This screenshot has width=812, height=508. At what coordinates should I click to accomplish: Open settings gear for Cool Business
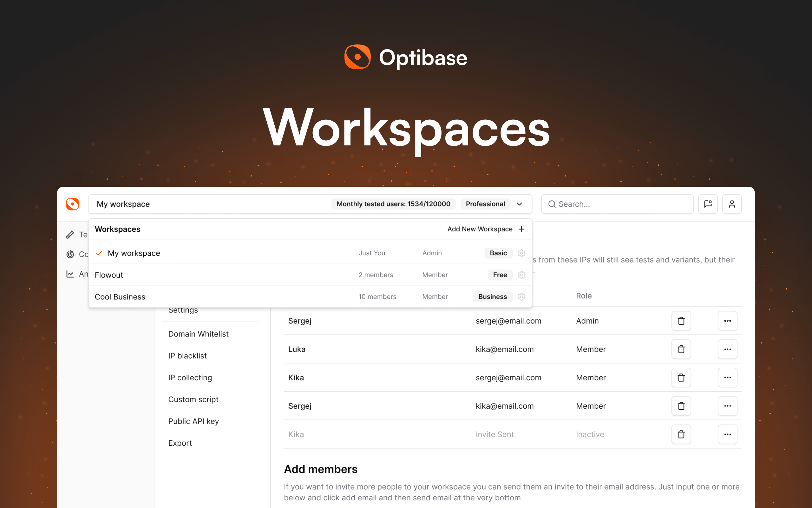(521, 297)
